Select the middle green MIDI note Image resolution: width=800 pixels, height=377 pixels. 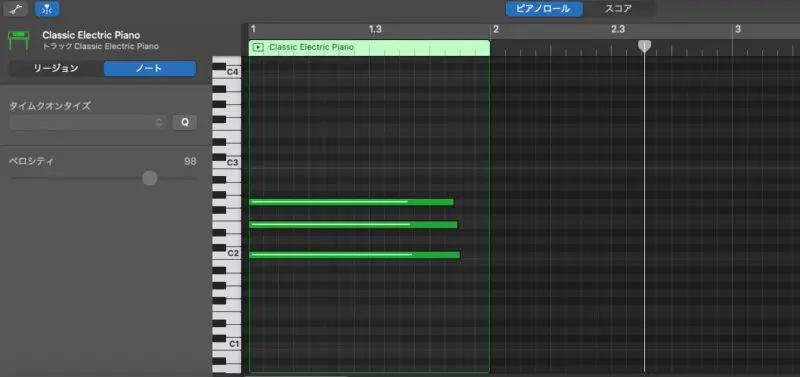(353, 224)
